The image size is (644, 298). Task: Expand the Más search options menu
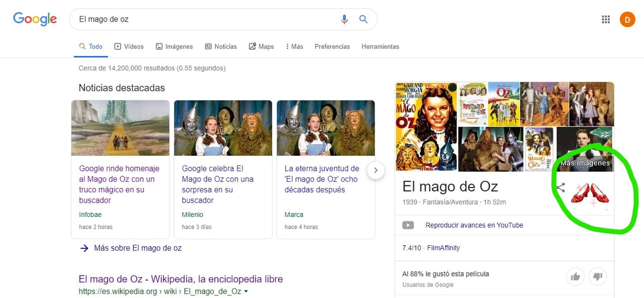[294, 46]
